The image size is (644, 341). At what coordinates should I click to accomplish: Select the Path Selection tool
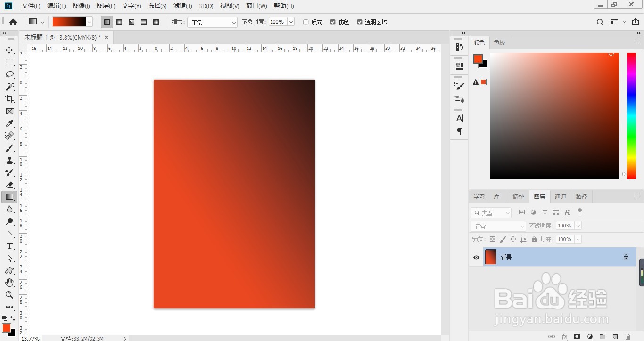click(x=9, y=258)
